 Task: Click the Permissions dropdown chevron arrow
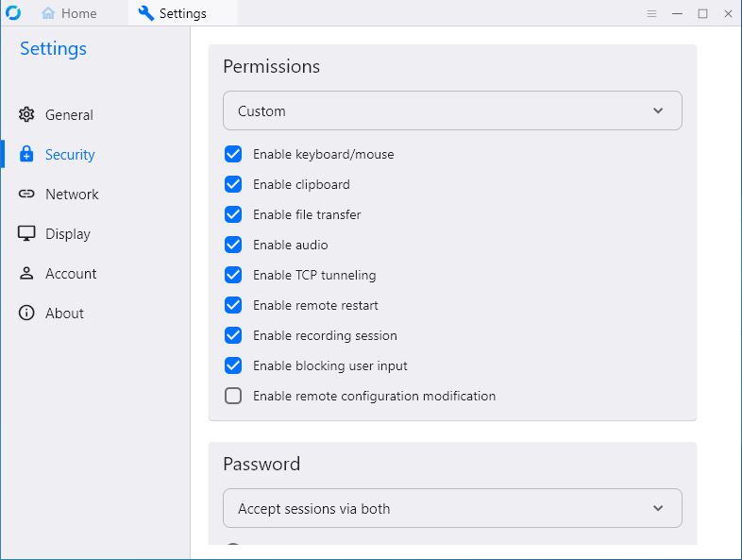point(658,110)
